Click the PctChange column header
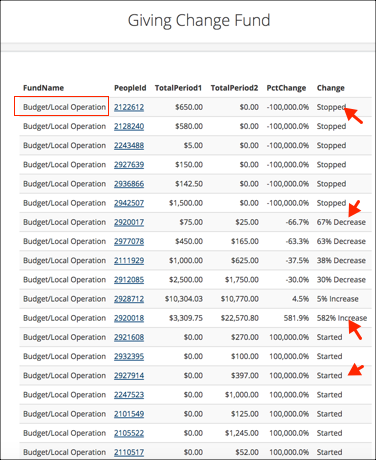 point(286,88)
